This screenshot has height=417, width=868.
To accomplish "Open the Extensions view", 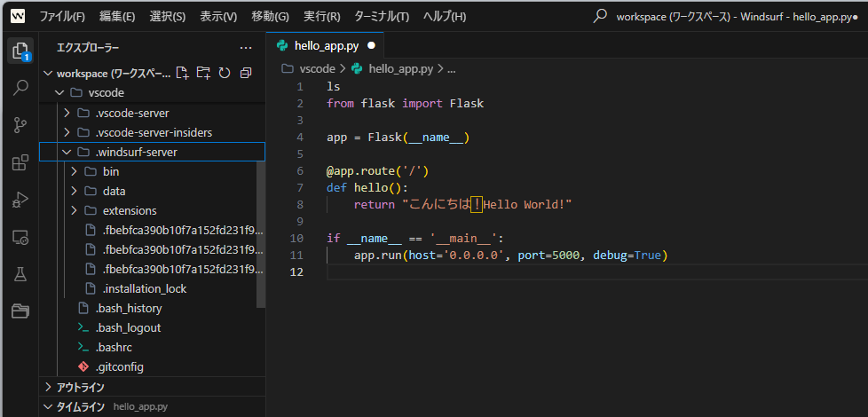I will pyautogui.click(x=20, y=162).
